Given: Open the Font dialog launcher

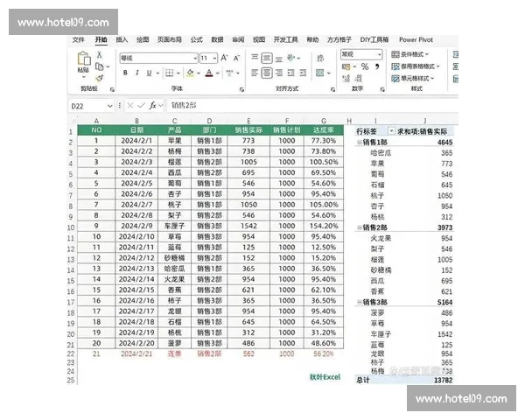Looking at the screenshot, I should point(241,89).
